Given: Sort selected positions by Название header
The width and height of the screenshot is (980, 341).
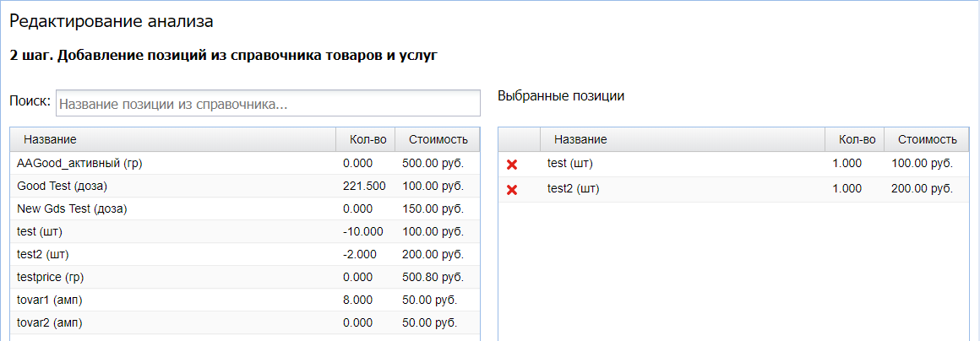Looking at the screenshot, I should coord(580,139).
